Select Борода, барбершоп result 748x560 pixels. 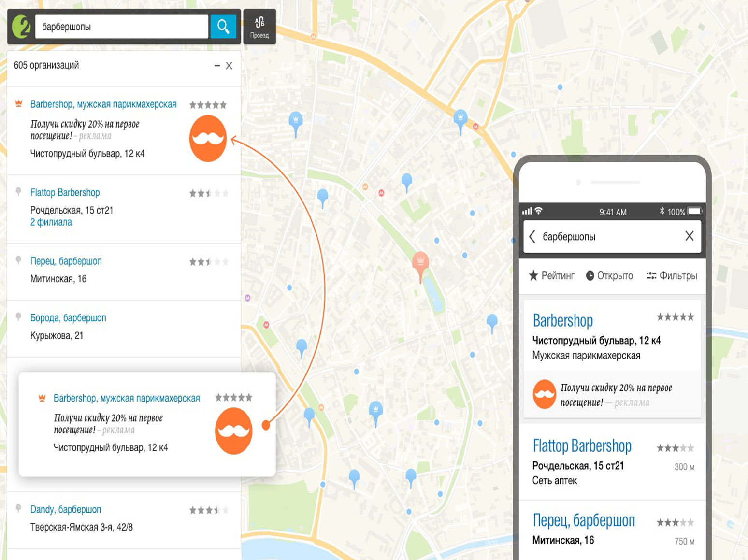(x=68, y=318)
